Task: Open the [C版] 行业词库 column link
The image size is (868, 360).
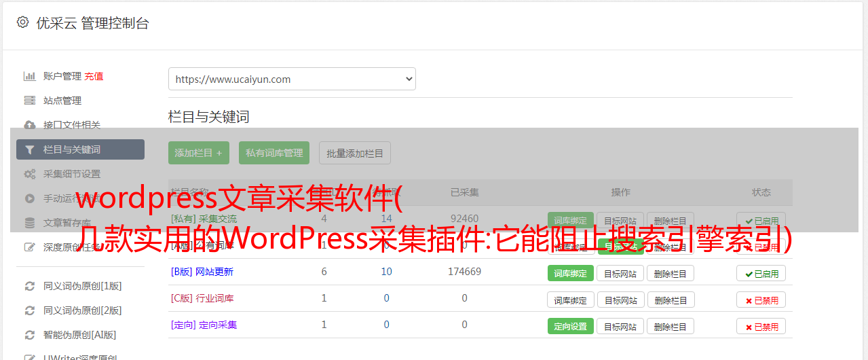Action: (202, 298)
